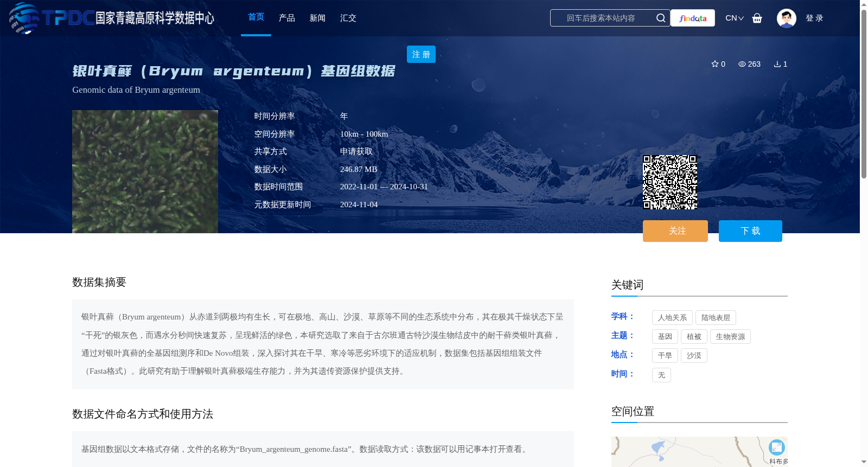Open the 汇交 menu item
Screen dimensions: 868x467
click(x=348, y=18)
